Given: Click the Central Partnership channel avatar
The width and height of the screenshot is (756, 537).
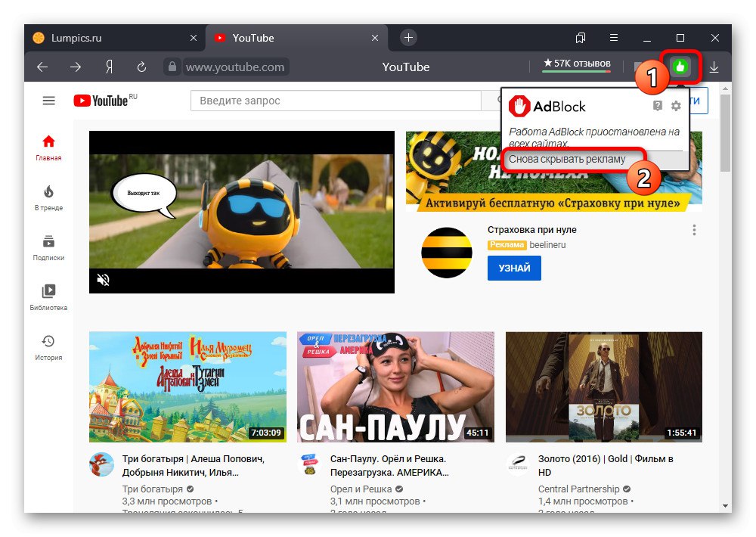Looking at the screenshot, I should pyautogui.click(x=519, y=464).
